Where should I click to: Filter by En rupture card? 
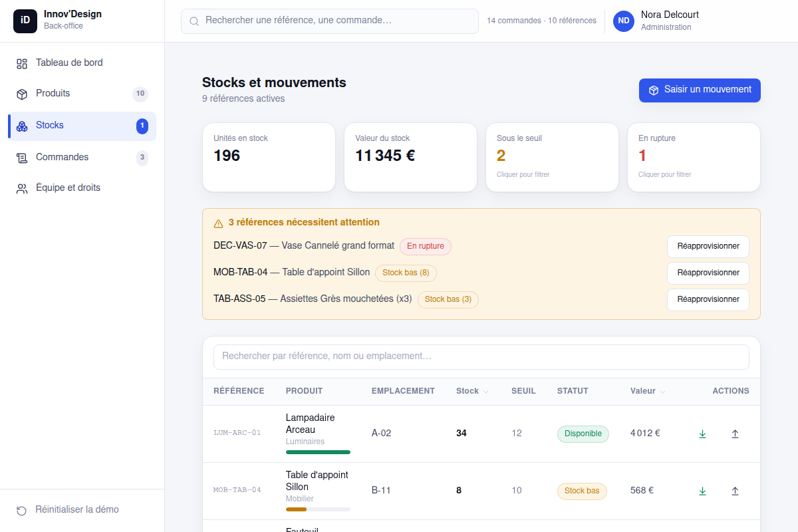[x=694, y=158]
